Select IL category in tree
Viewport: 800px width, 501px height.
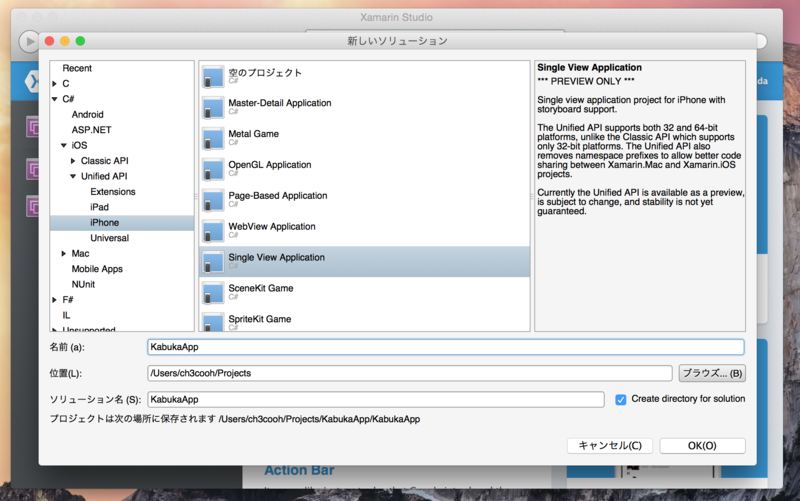click(66, 315)
